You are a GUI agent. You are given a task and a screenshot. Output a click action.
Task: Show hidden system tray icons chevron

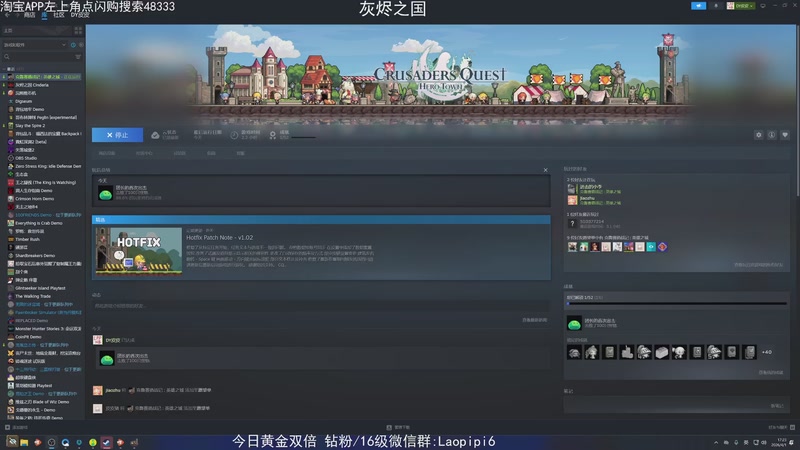point(716,443)
